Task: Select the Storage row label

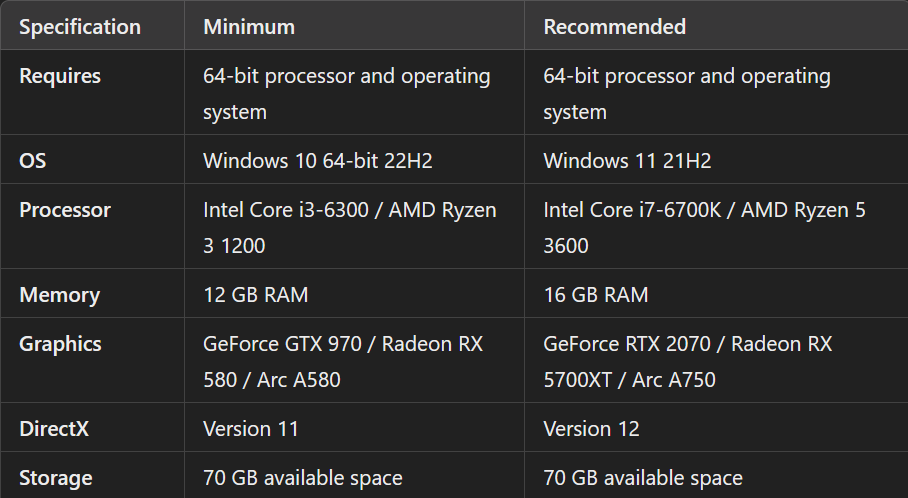Action: [x=56, y=478]
